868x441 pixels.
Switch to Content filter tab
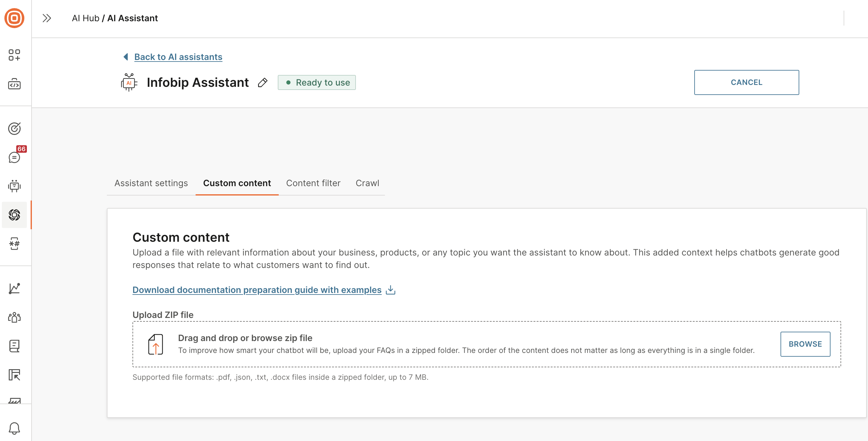coord(313,183)
